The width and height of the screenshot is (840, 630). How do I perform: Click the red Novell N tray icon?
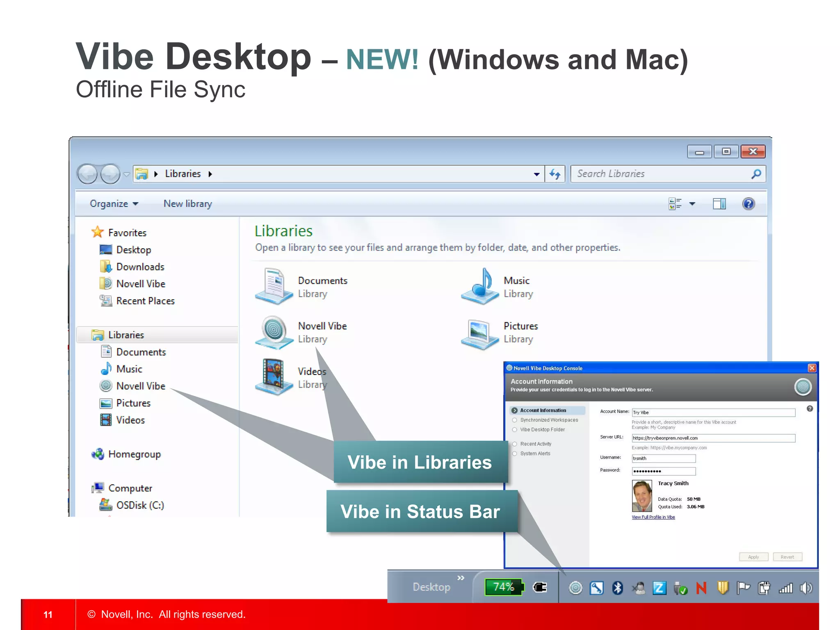[x=701, y=588]
